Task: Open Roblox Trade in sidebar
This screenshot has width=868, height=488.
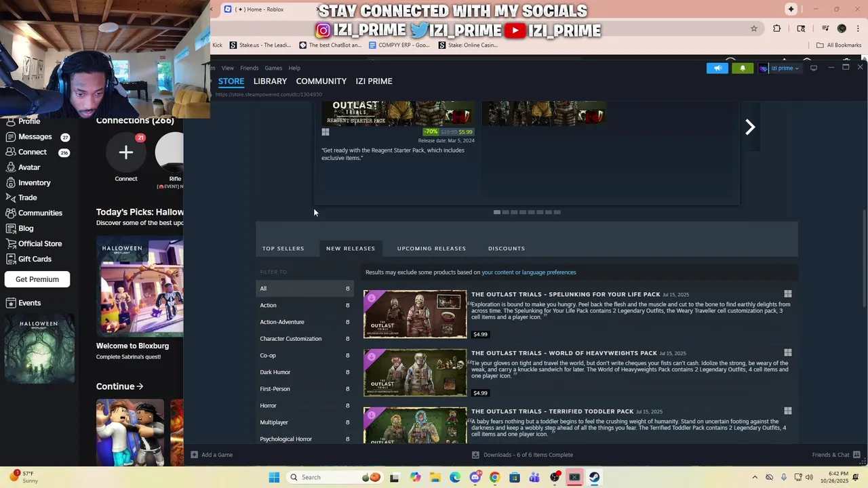Action: coord(21,198)
